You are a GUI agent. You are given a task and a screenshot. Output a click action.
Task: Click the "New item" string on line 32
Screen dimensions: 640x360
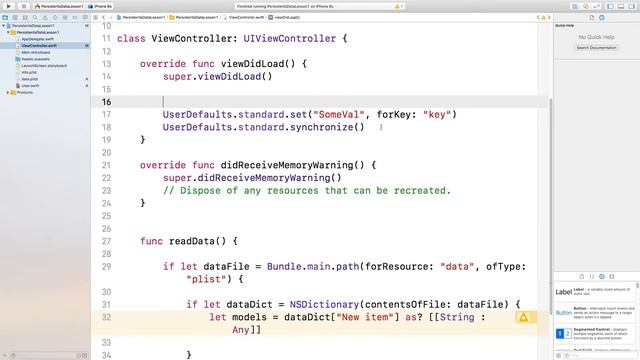(364, 317)
